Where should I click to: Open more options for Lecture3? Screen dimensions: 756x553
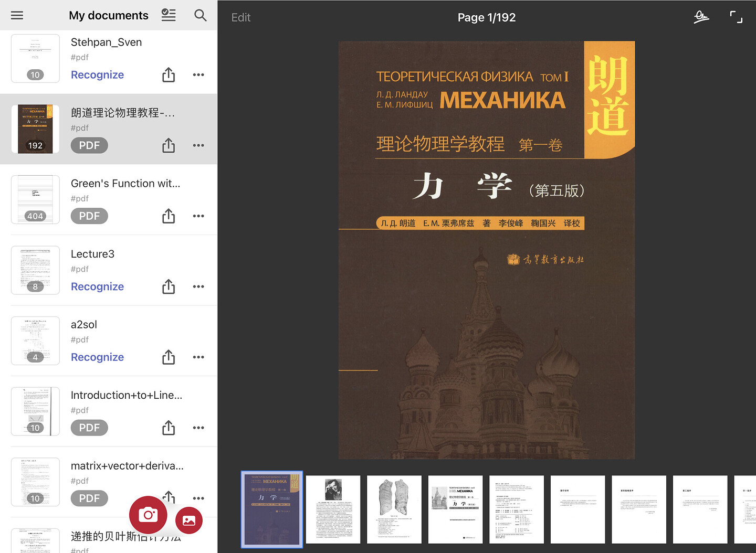[x=198, y=286]
